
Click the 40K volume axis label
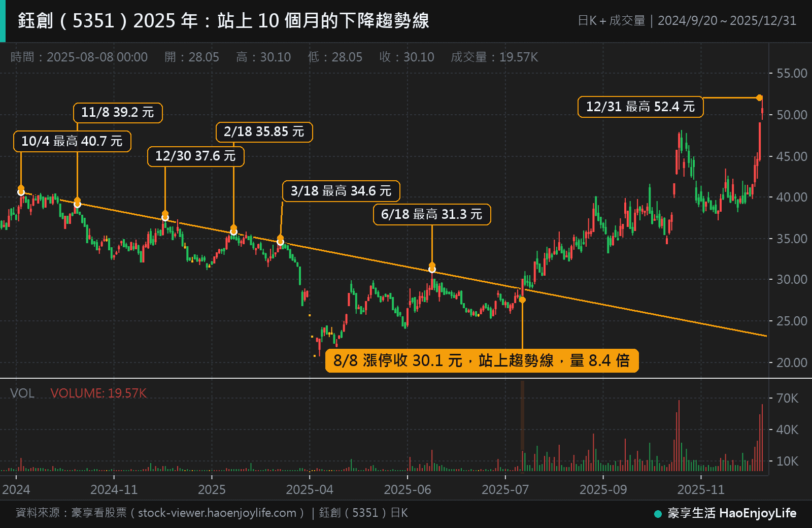click(788, 430)
